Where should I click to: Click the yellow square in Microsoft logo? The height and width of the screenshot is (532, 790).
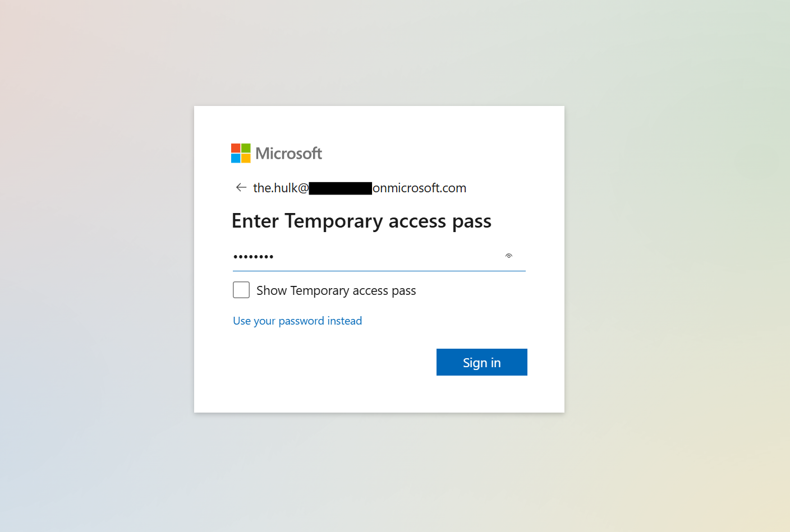246,158
